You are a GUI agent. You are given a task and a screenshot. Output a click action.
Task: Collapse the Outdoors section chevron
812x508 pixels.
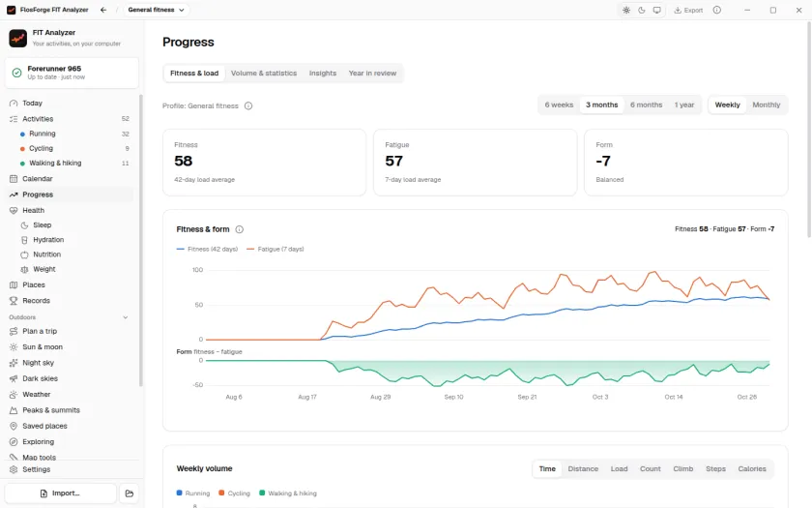click(126, 317)
